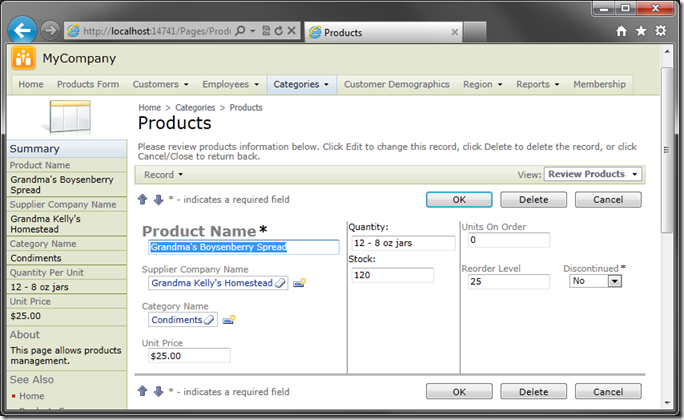Open favorites with the star icon

[641, 31]
